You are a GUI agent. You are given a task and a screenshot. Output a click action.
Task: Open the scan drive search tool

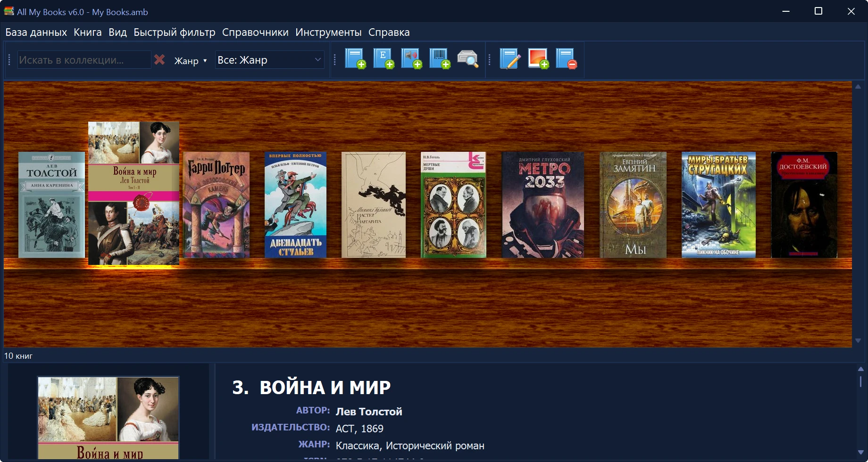pos(467,59)
